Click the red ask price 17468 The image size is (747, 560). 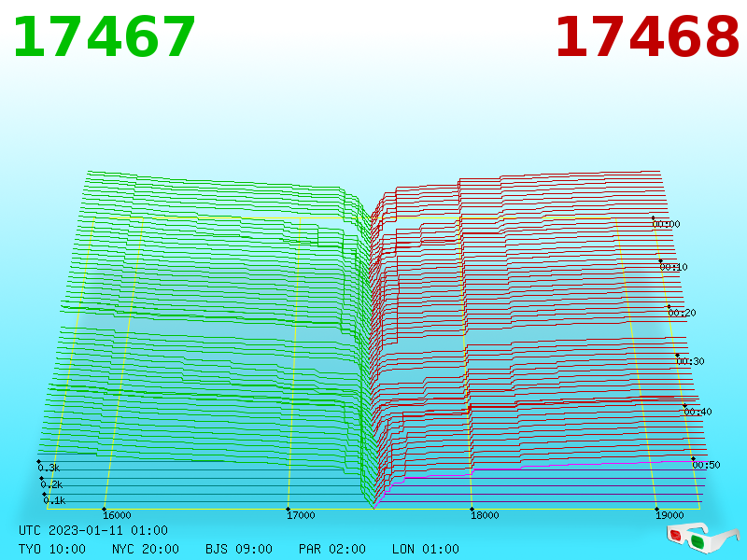pos(647,37)
